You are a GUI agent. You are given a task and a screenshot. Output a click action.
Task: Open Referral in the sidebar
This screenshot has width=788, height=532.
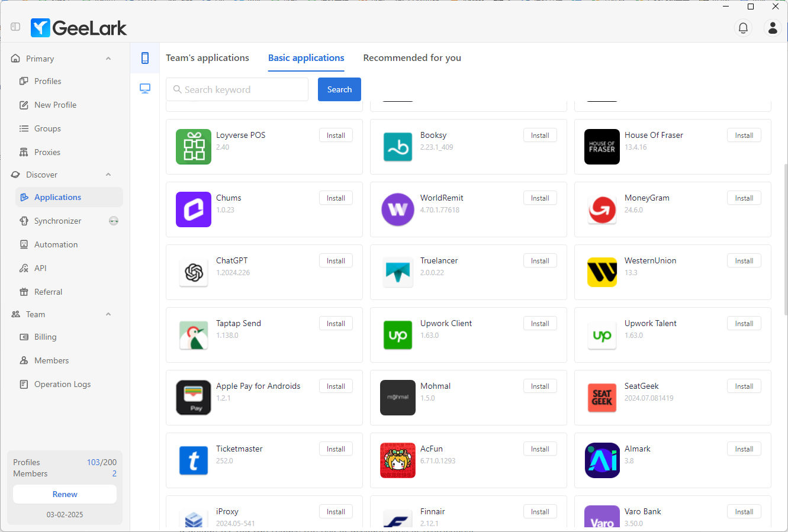click(x=69, y=292)
